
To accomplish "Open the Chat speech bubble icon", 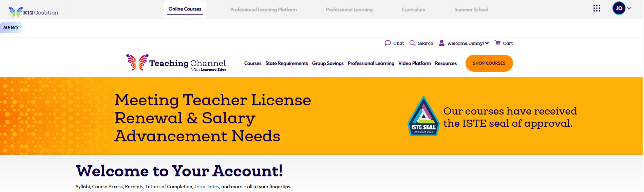I will tap(387, 43).
